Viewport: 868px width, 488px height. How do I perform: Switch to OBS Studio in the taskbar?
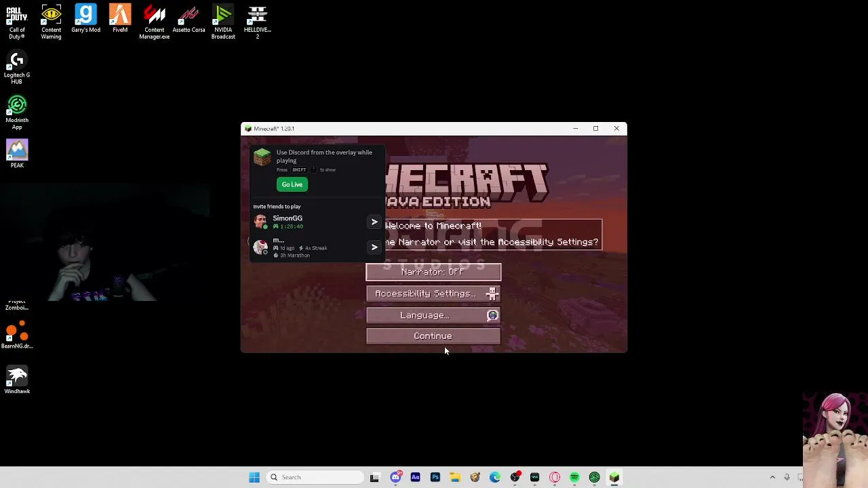click(515, 477)
